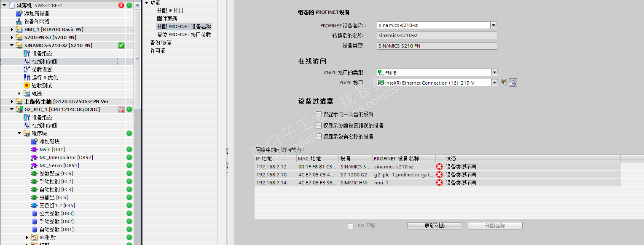Open 手动参数 [DB2] data block
The image size is (644, 245).
tap(56, 221)
